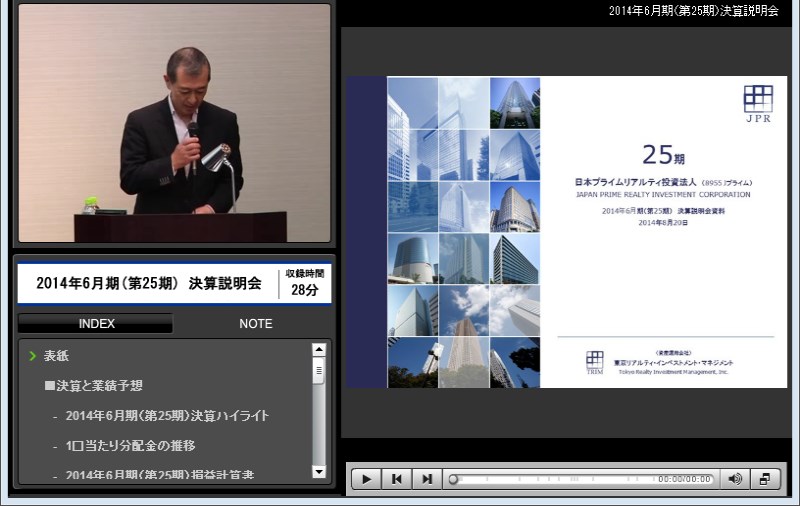
Task: Start playback with the play button
Action: [x=366, y=479]
